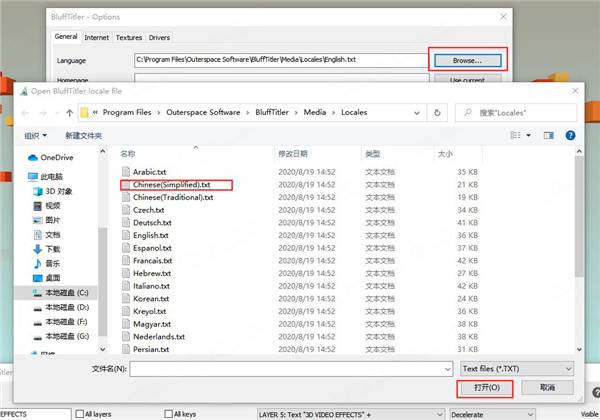Focus the 文件名 input field
Image resolution: width=600 pixels, height=420 pixels.
pos(287,369)
